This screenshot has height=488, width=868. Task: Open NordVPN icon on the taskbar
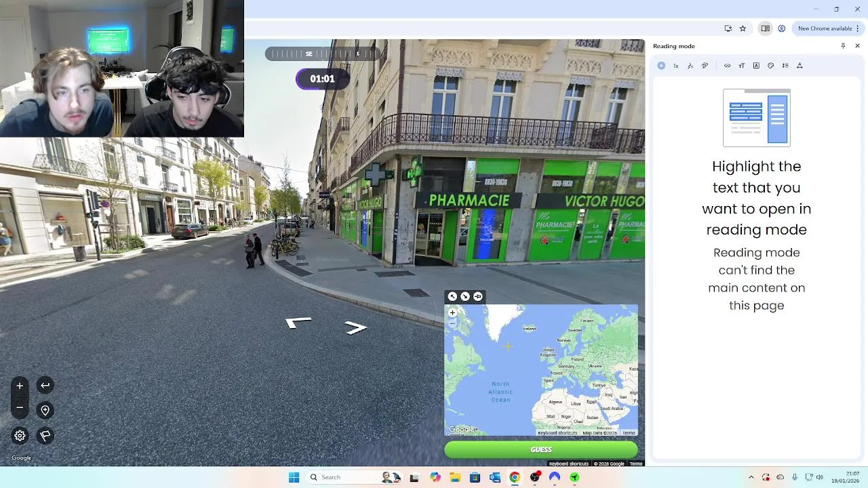tap(555, 477)
